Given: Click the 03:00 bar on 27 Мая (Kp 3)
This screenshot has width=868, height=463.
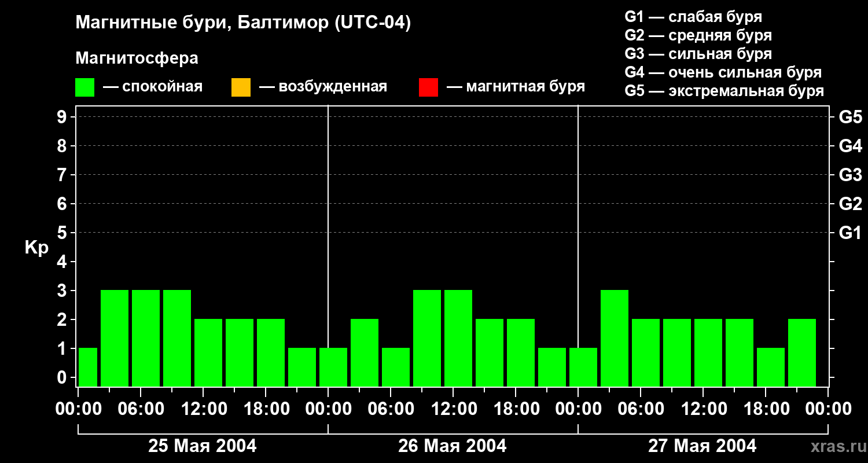Looking at the screenshot, I should point(615,338).
